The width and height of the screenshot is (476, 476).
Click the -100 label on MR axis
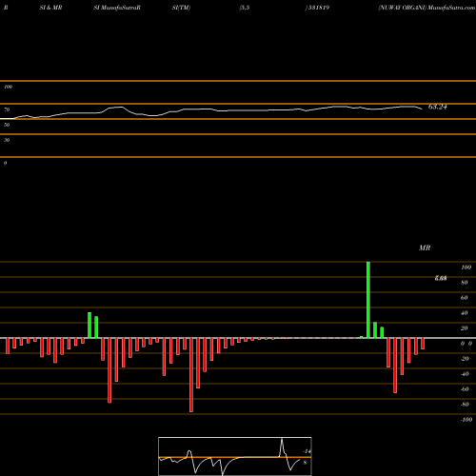click(x=466, y=420)
